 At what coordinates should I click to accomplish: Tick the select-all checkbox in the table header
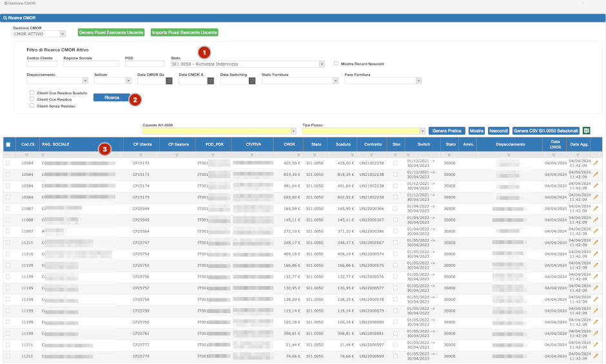8,144
